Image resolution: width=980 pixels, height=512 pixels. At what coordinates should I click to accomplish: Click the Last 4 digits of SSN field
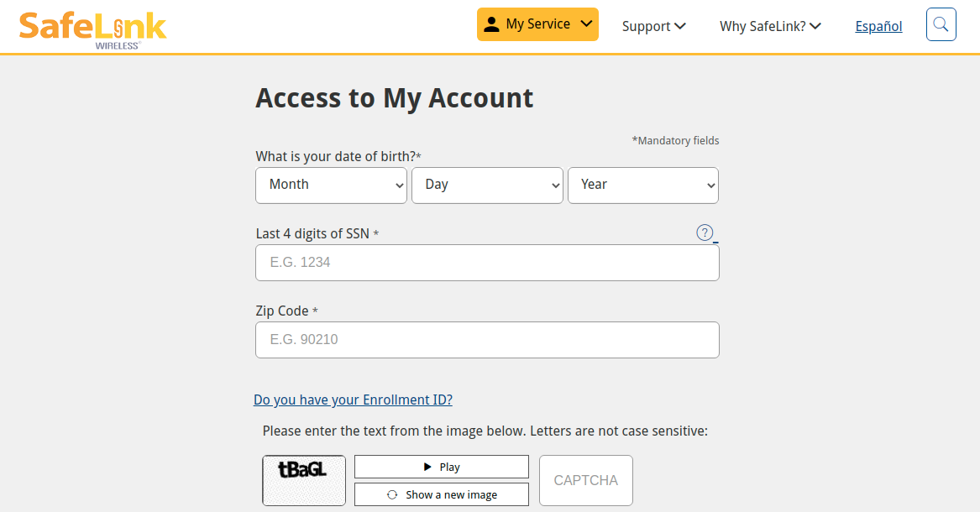pos(487,262)
